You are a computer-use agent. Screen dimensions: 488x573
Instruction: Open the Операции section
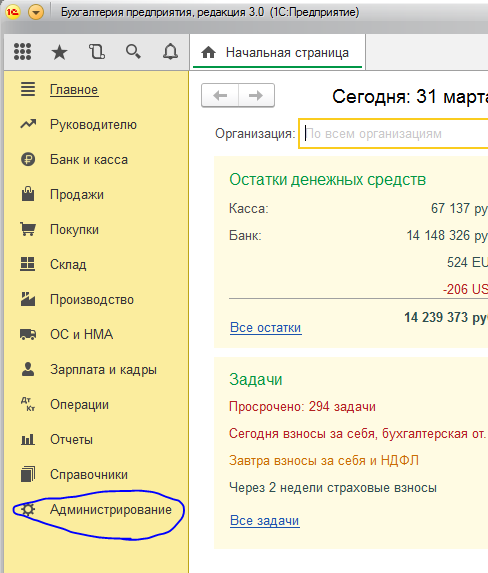79,405
